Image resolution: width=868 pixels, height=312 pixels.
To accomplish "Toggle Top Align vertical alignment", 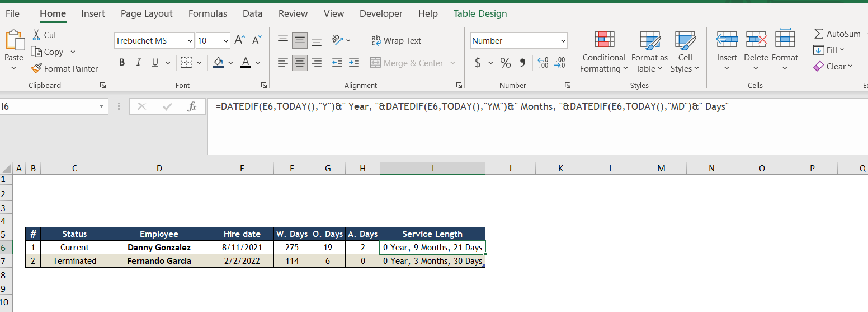I will (283, 40).
